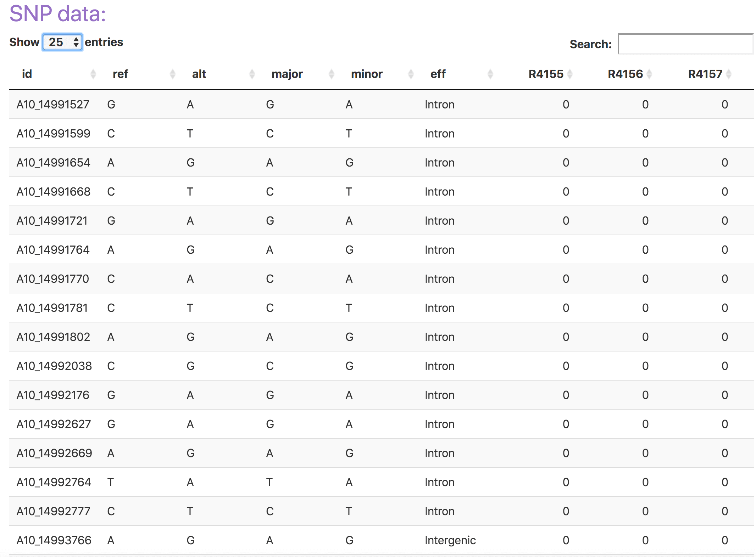Click the sort arrows icon beside eff
This screenshot has width=756, height=557.
(x=490, y=74)
